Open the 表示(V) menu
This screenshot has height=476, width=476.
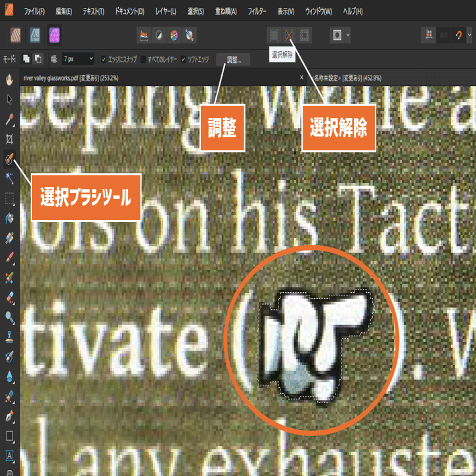(286, 12)
